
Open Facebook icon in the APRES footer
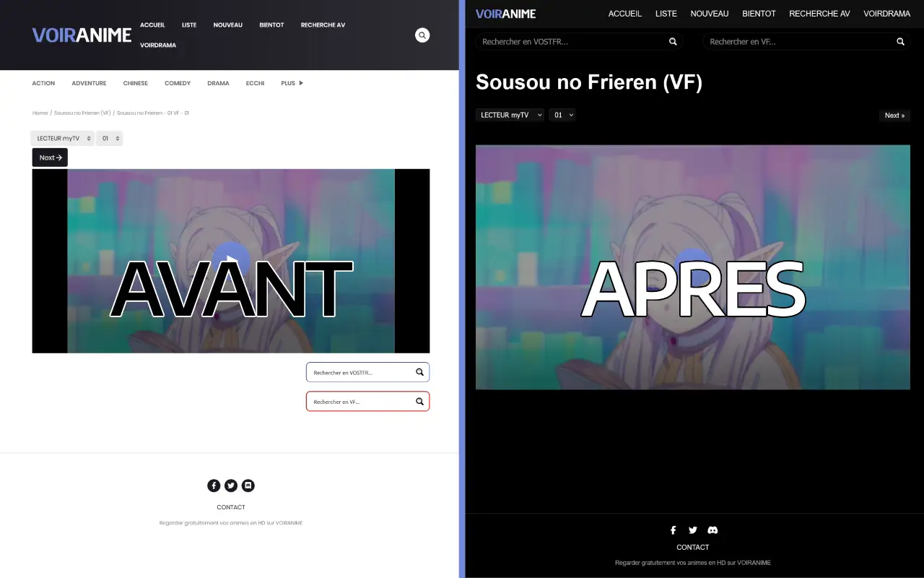pyautogui.click(x=673, y=530)
